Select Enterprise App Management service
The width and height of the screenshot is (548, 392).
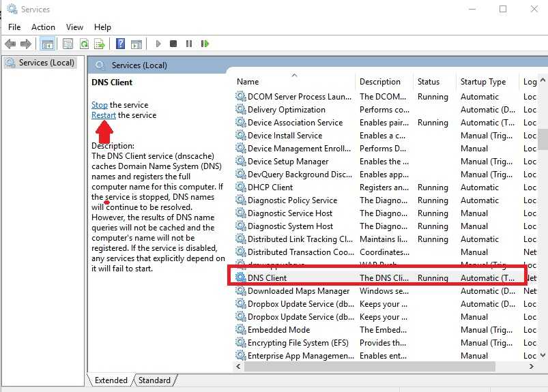pos(301,355)
